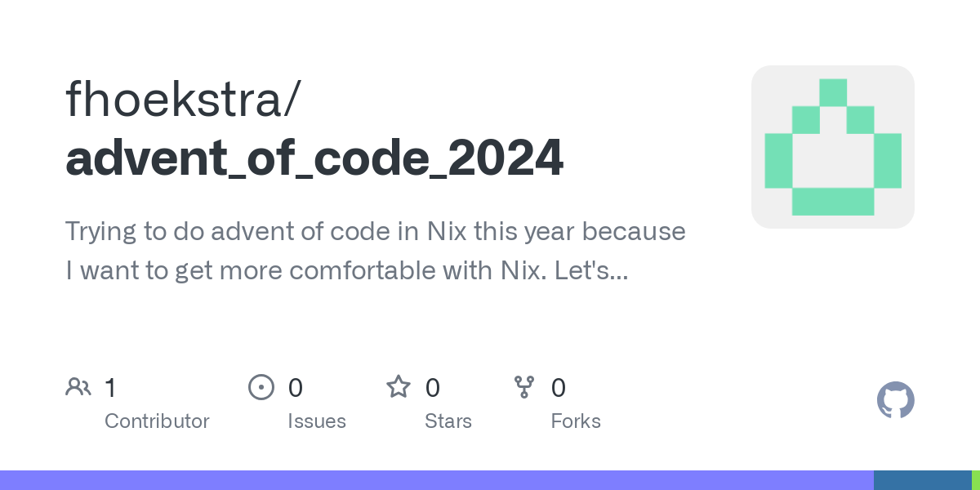Select the Issues label
Viewport: 980px width, 490px height.
(x=317, y=421)
